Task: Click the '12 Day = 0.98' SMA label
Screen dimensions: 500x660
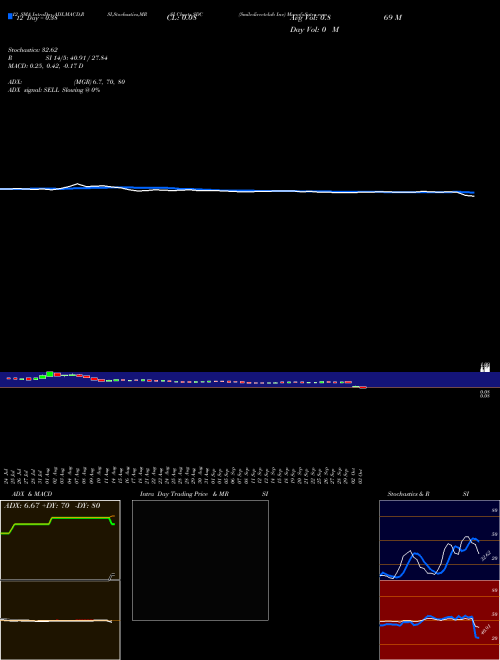Action: click(x=36, y=18)
